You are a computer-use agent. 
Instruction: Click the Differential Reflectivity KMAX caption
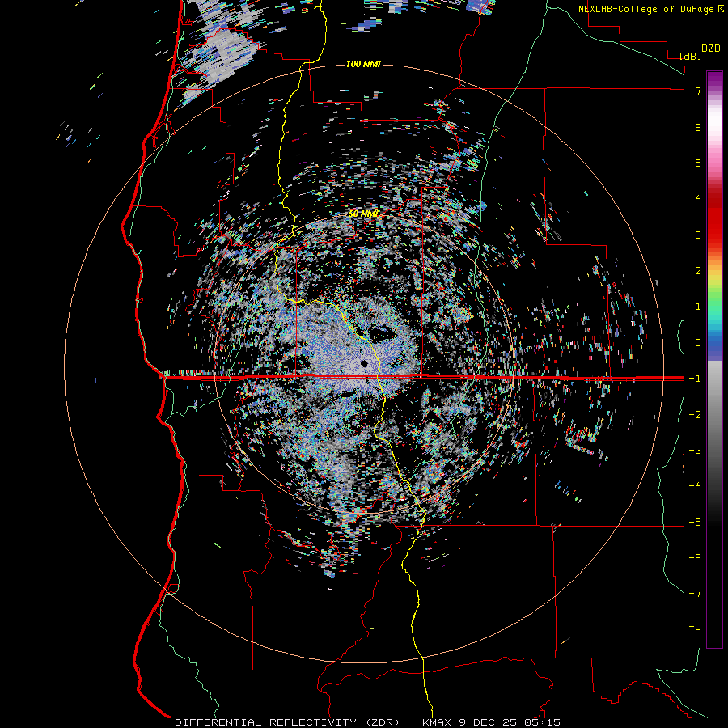click(x=368, y=722)
